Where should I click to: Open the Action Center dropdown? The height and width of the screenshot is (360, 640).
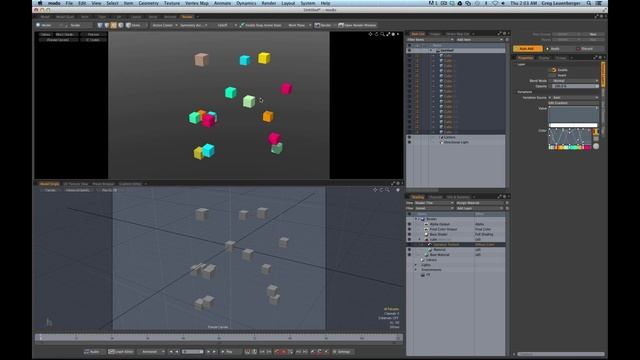(164, 25)
